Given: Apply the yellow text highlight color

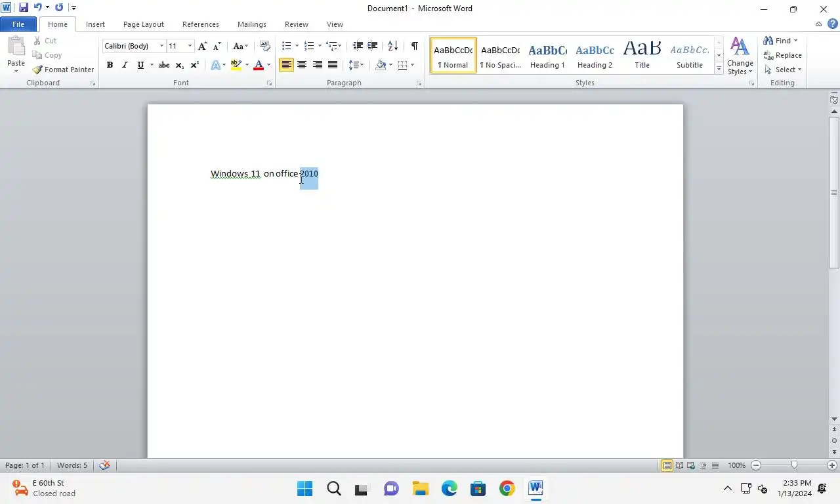Looking at the screenshot, I should [236, 65].
